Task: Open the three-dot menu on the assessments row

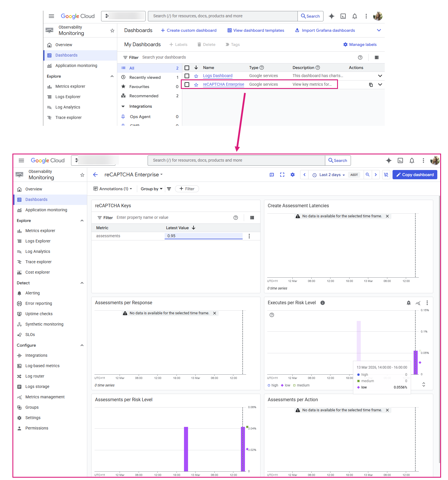Action: [249, 236]
